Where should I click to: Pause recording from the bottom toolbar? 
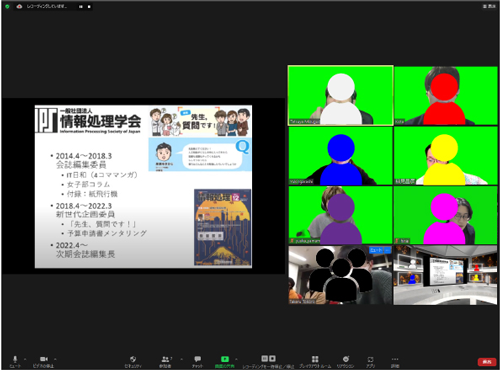pyautogui.click(x=265, y=359)
